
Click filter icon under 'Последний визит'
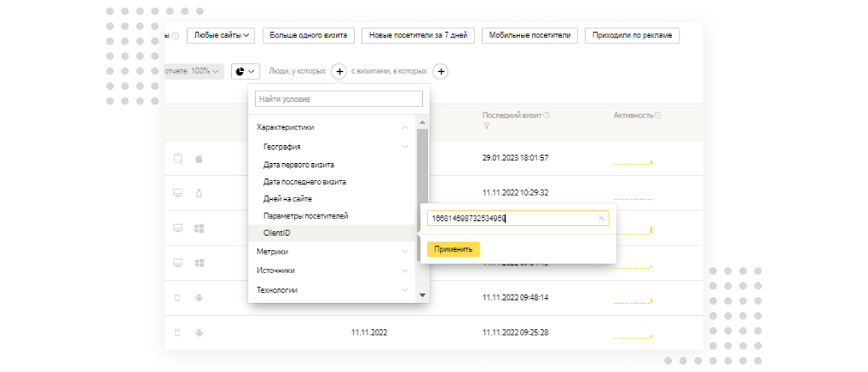coord(486,126)
